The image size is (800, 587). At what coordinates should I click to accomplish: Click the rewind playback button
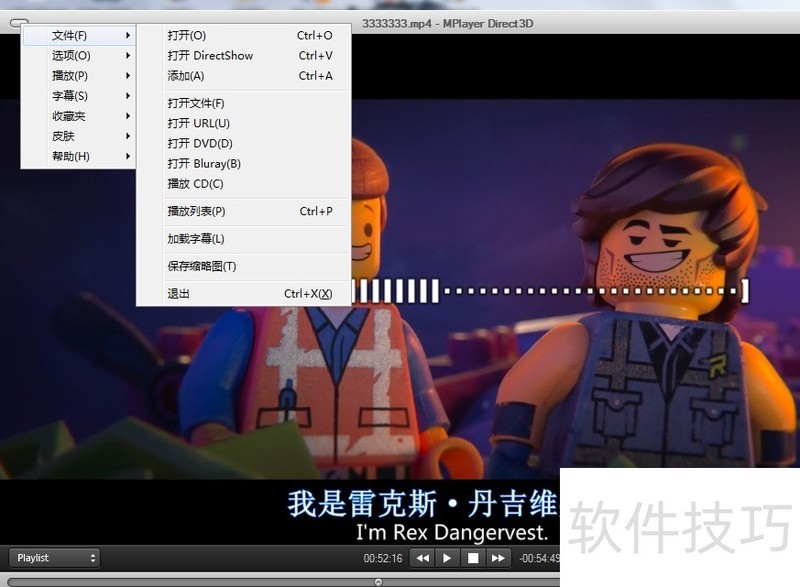tap(422, 558)
